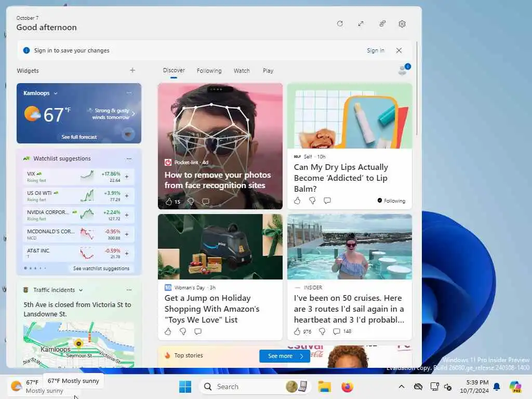The height and width of the screenshot is (399, 532).
Task: Add NVIDIA Corporation to watchlist
Action: (x=127, y=215)
